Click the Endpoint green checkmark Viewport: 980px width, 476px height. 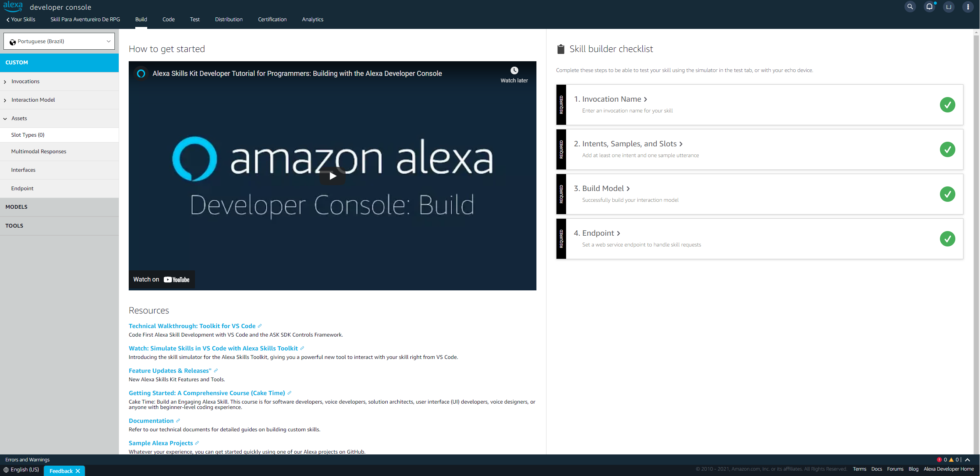coord(947,239)
